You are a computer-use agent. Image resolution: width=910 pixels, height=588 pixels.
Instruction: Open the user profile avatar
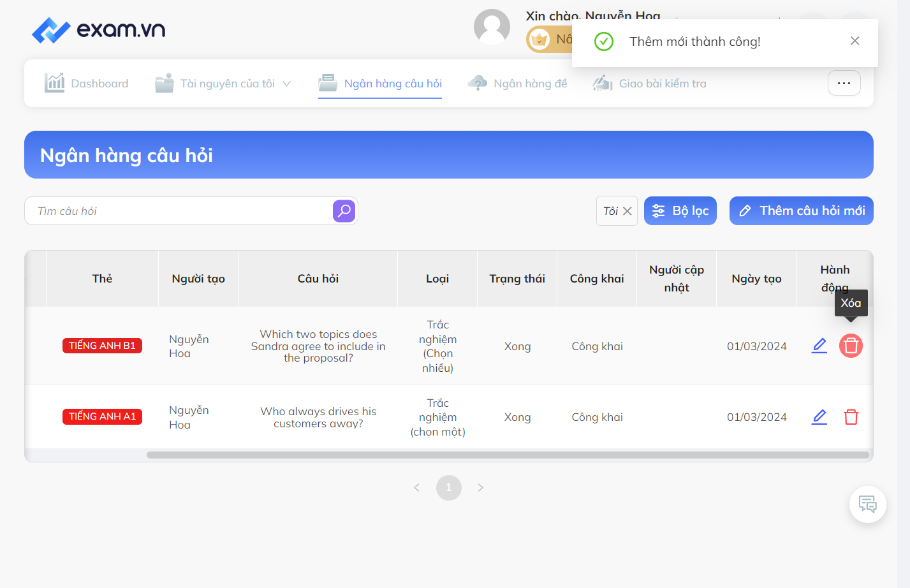pos(492,27)
